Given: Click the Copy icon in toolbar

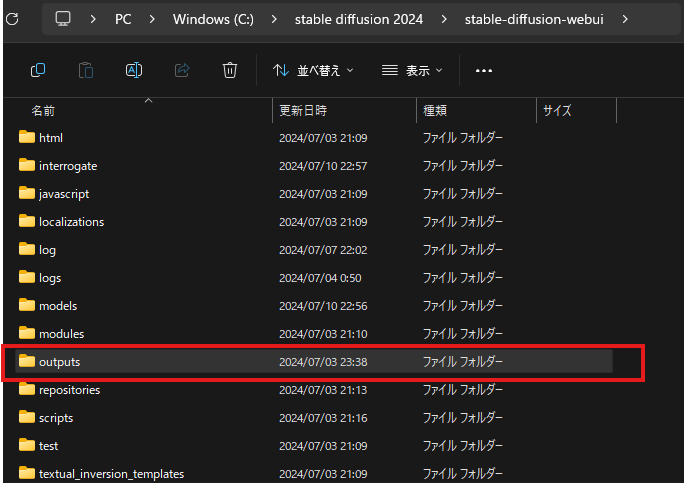Looking at the screenshot, I should (x=38, y=70).
